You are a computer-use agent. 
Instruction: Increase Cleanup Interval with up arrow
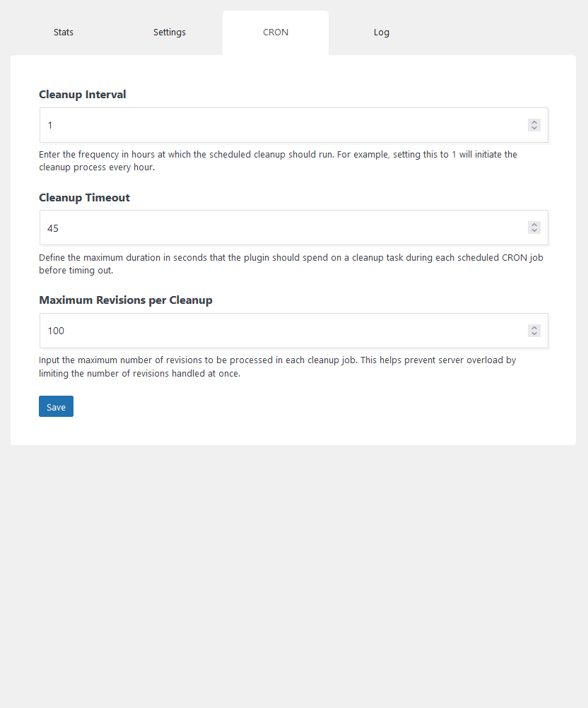pyautogui.click(x=534, y=122)
